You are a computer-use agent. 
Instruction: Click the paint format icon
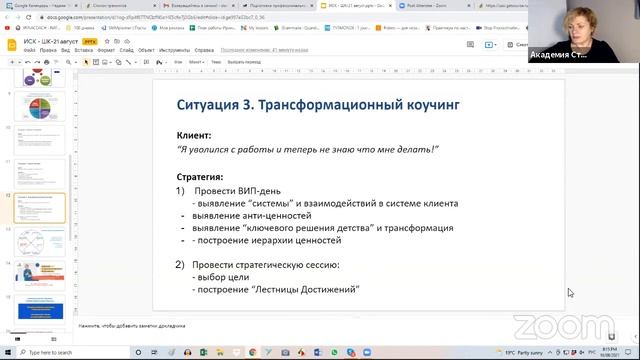[56, 62]
